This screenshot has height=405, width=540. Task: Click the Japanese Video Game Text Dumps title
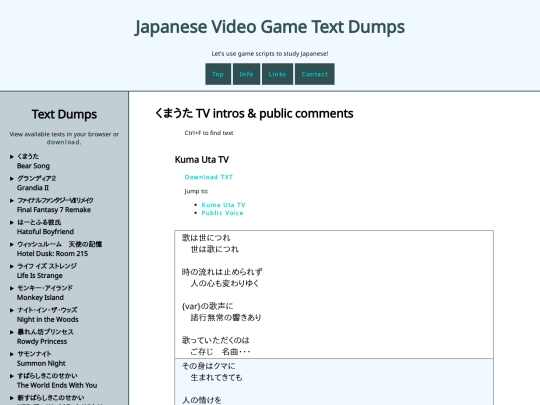270,27
